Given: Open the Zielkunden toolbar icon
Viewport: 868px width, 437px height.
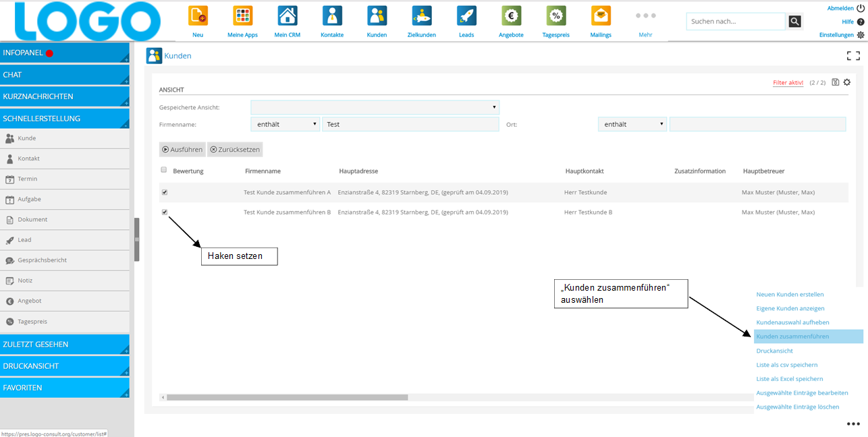Looking at the screenshot, I should pos(422,16).
